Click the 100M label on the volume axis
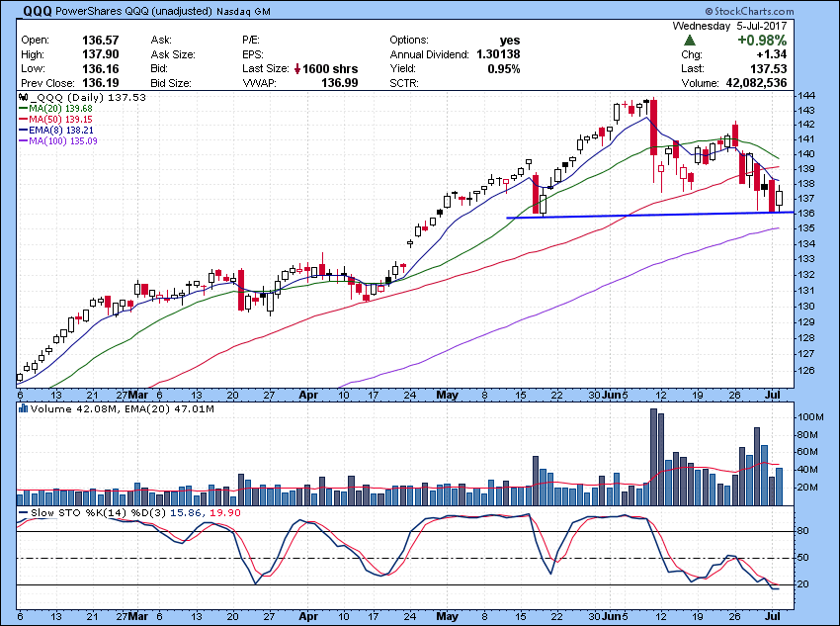This screenshot has height=626, width=840. [x=810, y=417]
